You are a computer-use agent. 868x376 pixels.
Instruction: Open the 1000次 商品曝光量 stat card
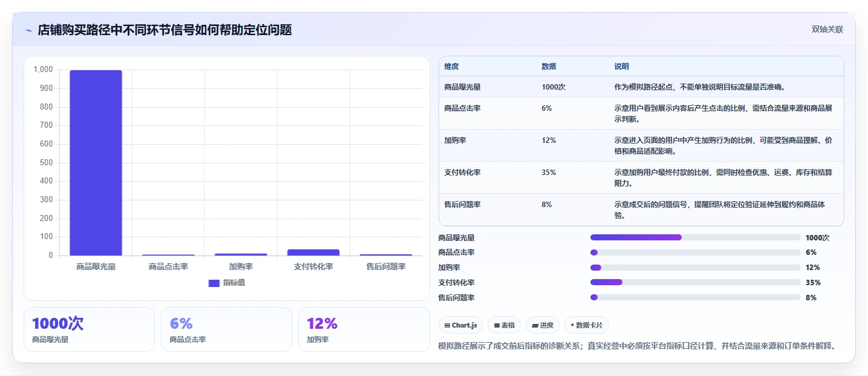(x=89, y=329)
